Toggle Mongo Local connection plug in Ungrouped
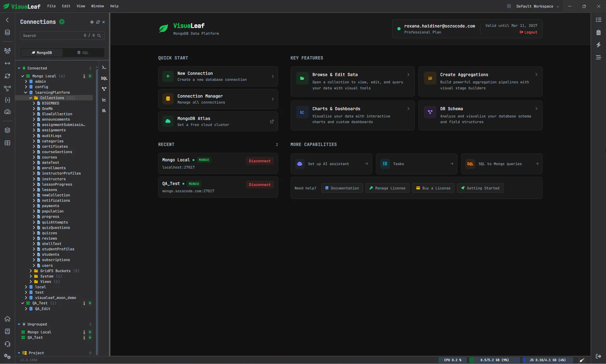Image resolution: width=606 pixels, height=364 pixels. tap(90, 332)
